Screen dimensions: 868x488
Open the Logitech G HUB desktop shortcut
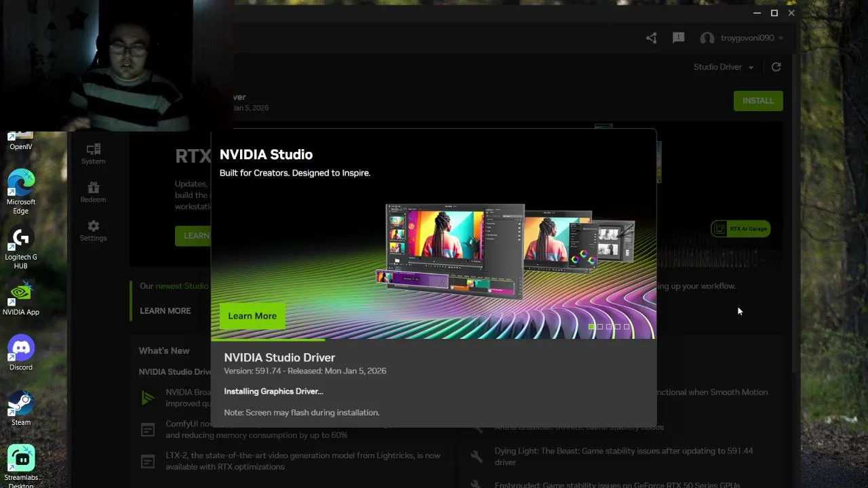21,248
